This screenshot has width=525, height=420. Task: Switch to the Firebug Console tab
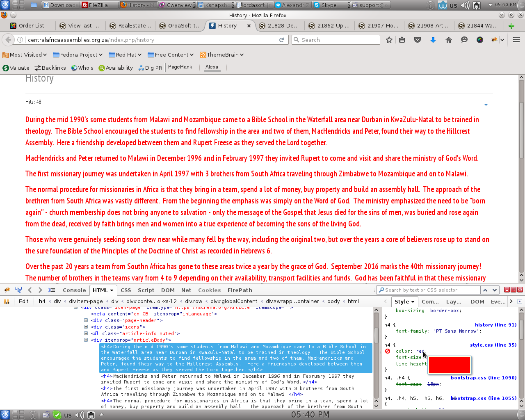74,290
